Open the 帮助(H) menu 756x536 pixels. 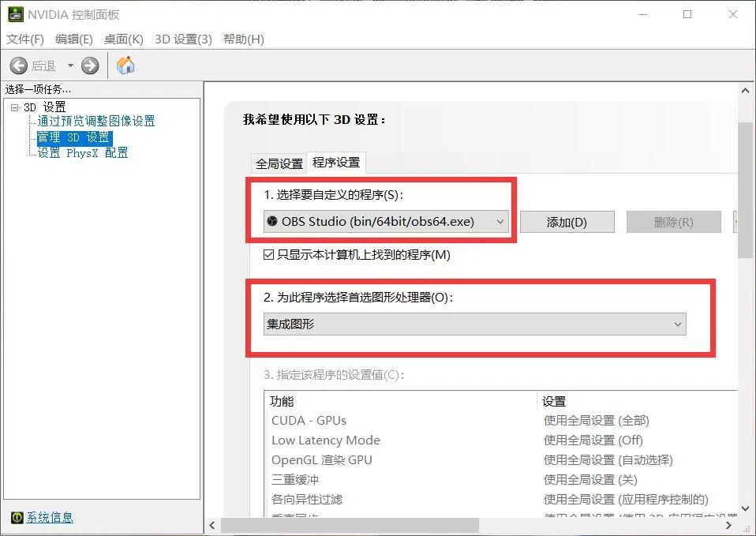coord(244,39)
